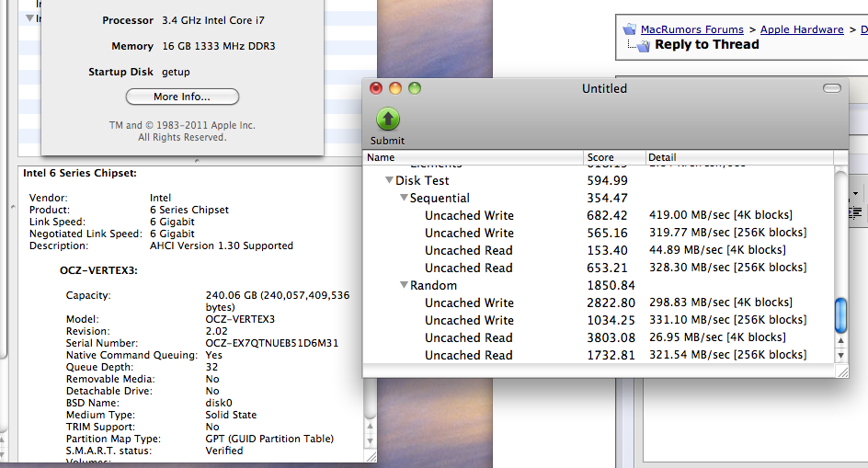Screen dimensions: 868x468
Task: Click the resize grip of the Untitled window
Action: point(842,371)
